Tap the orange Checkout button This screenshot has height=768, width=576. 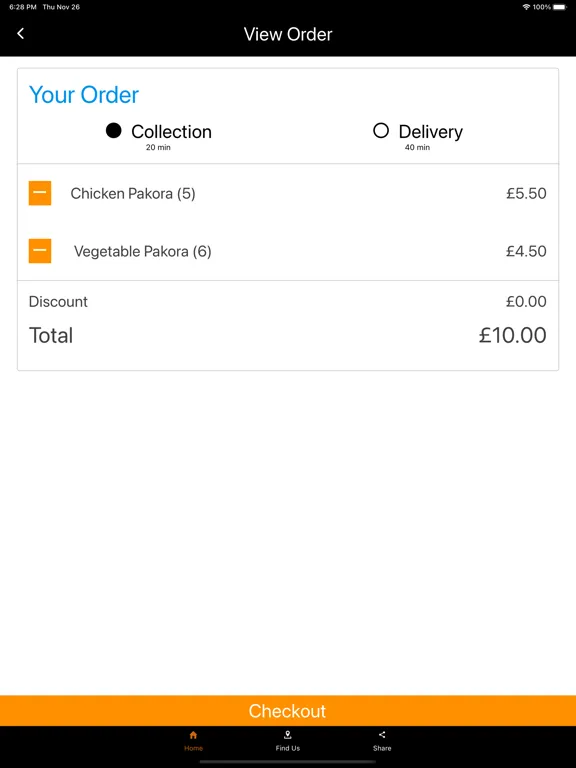(288, 711)
